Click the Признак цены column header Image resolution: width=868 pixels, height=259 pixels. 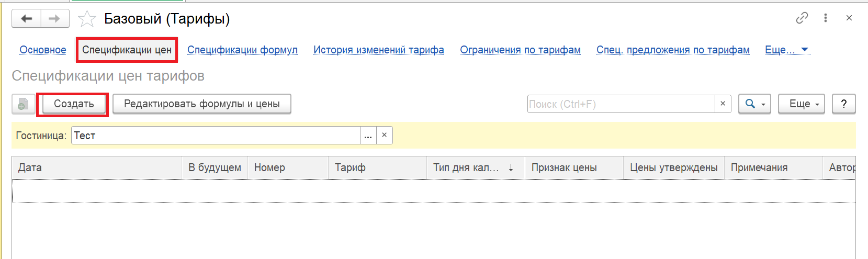coord(574,168)
